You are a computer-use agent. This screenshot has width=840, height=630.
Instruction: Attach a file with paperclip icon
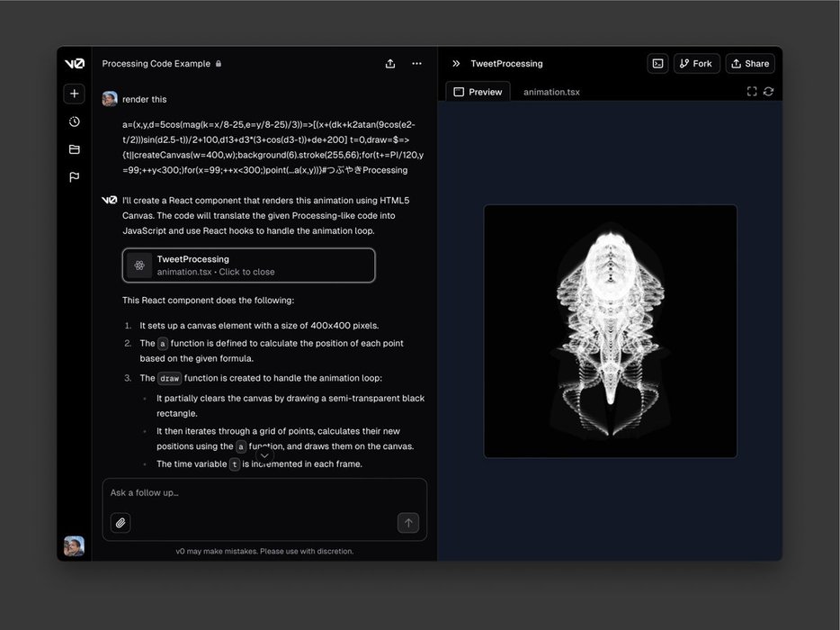coord(121,523)
